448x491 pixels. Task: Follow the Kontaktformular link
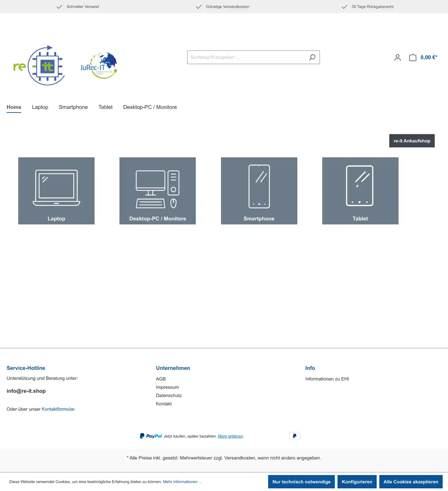pyautogui.click(x=58, y=409)
